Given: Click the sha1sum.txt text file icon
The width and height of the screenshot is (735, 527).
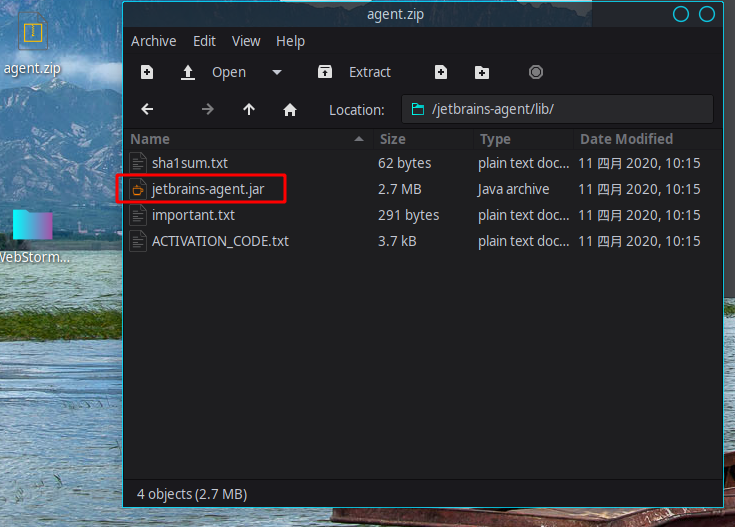Looking at the screenshot, I should tap(138, 163).
